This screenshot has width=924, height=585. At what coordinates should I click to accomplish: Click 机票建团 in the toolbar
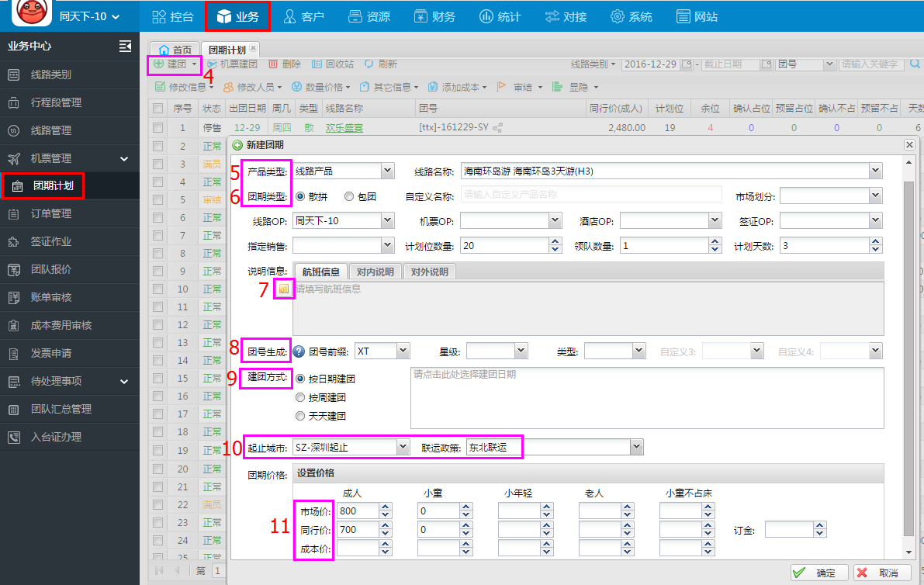pos(232,64)
